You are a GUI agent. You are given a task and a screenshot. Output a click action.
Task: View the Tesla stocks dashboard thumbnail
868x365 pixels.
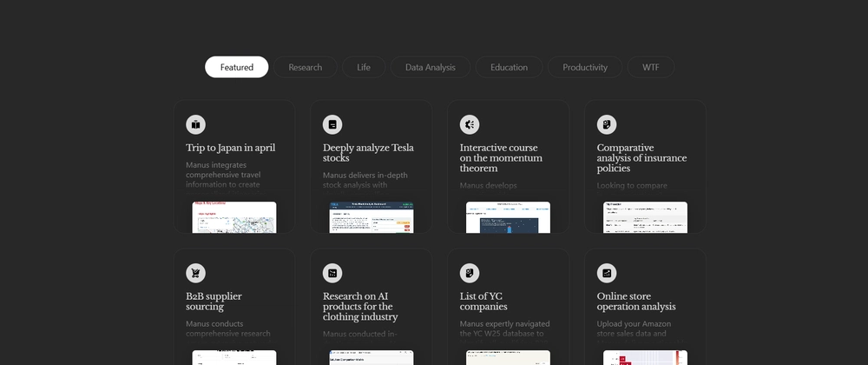[x=371, y=217]
